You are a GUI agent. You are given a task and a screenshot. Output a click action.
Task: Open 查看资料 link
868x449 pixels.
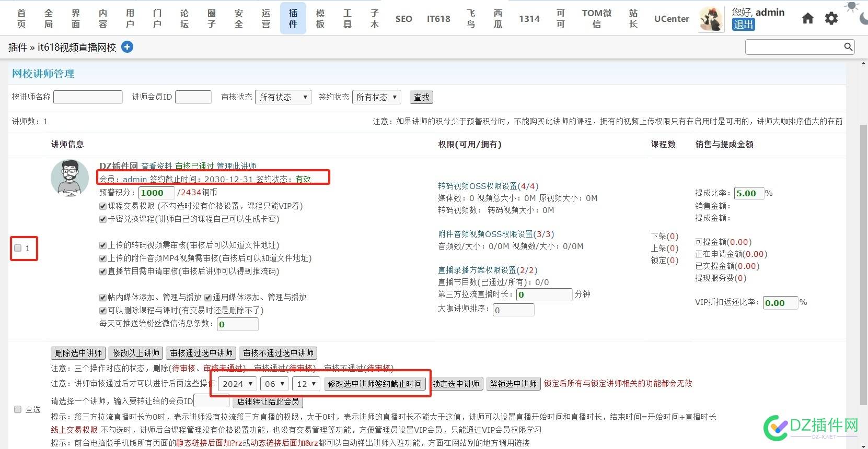pyautogui.click(x=157, y=166)
